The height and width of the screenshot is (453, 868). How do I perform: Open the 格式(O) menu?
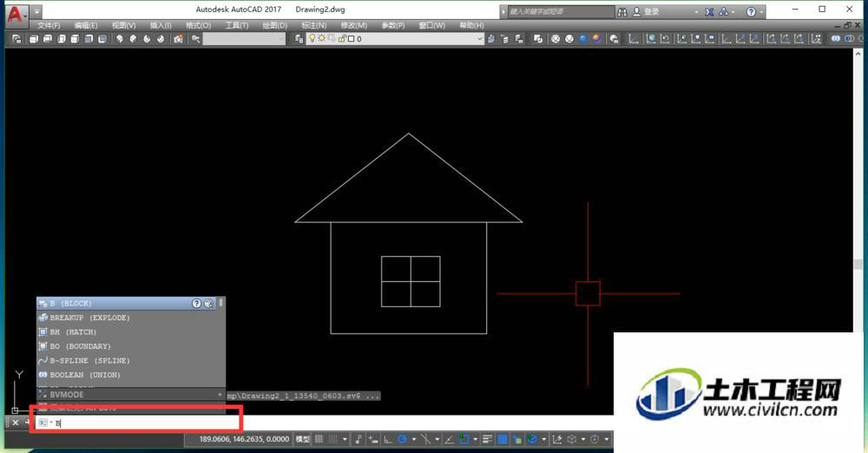198,25
